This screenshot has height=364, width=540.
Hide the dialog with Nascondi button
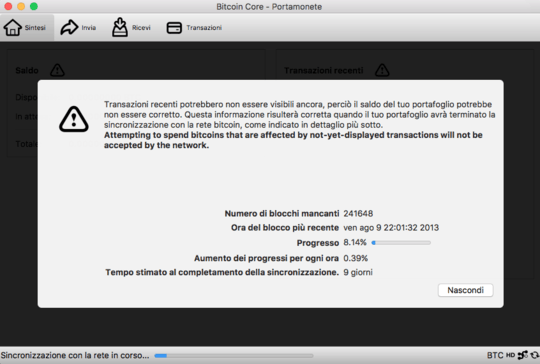(x=466, y=290)
